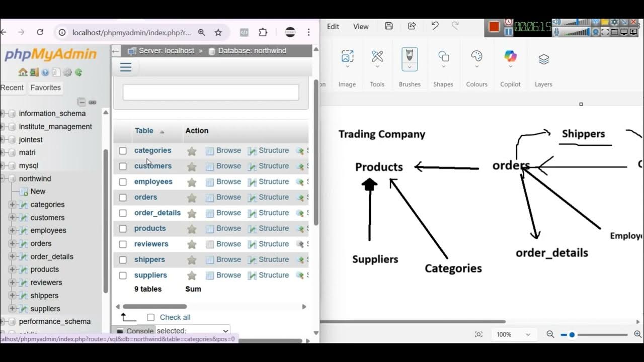Tick the products table checkbox
This screenshot has height=362, width=644.
[x=123, y=229]
